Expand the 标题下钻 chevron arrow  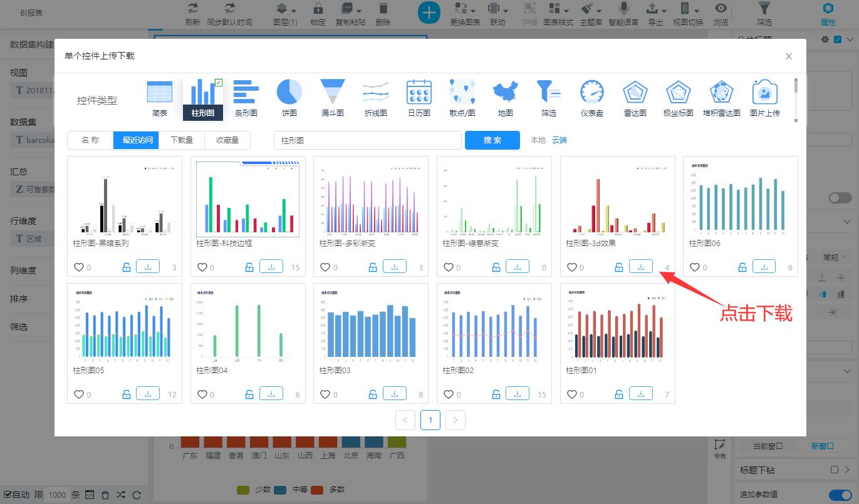click(847, 470)
